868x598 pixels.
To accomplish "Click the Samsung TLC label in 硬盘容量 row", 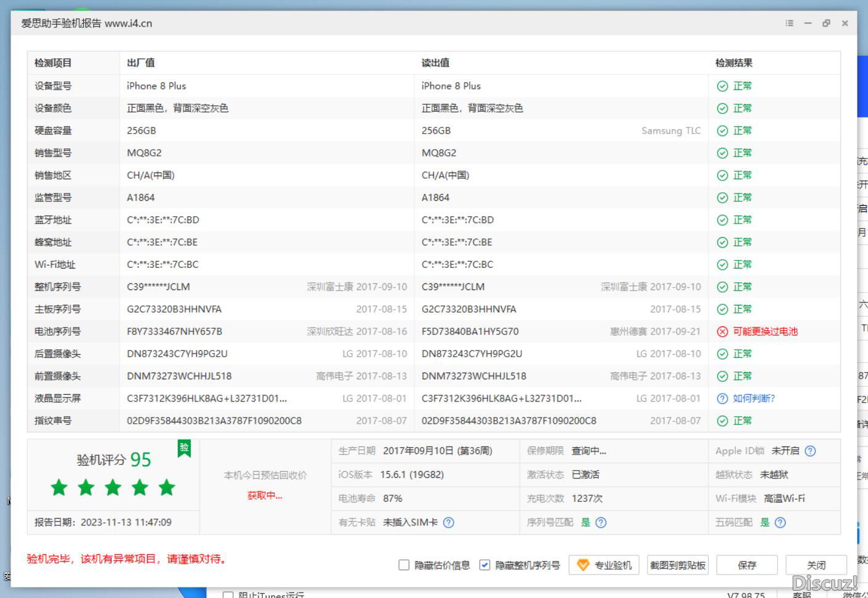I will [671, 131].
